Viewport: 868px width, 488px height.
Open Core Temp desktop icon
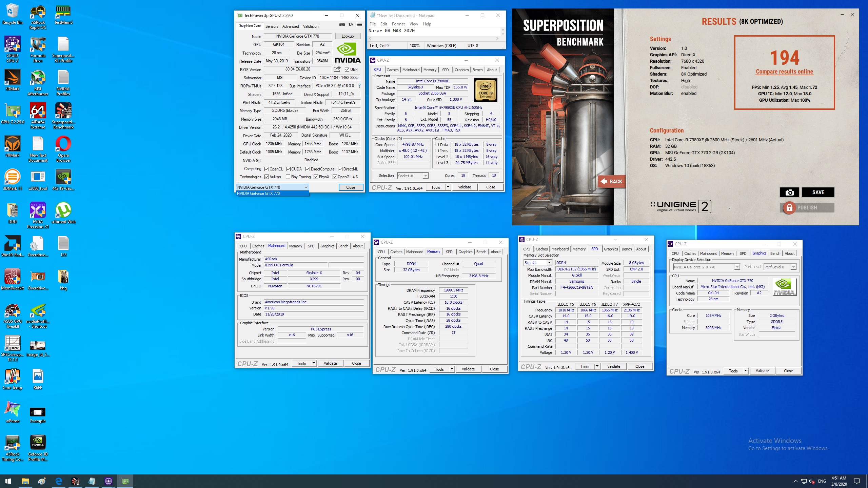[13, 379]
